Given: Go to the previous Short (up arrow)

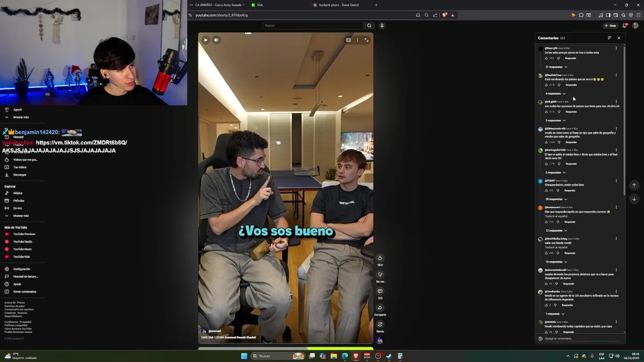Looking at the screenshot, I should (x=634, y=185).
